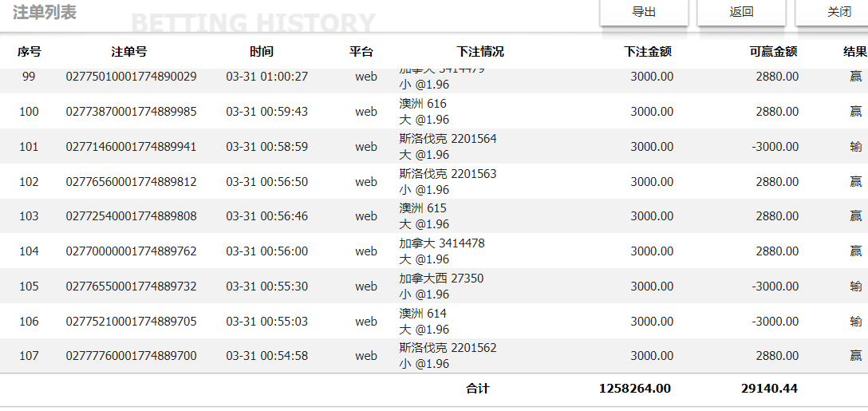The image size is (868, 411).
Task: Click sequence number 107 in the list
Action: [29, 356]
